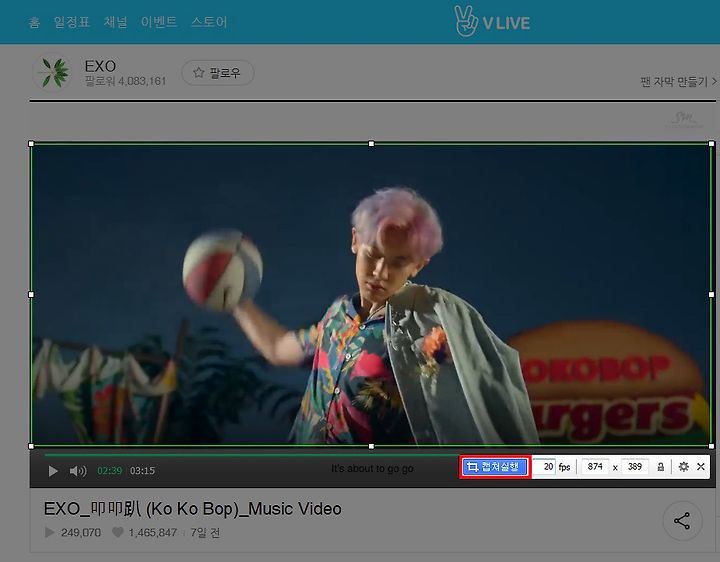Screen dimensions: 720x562
Task: Click the bottom-right capture region handle
Action: tap(712, 446)
